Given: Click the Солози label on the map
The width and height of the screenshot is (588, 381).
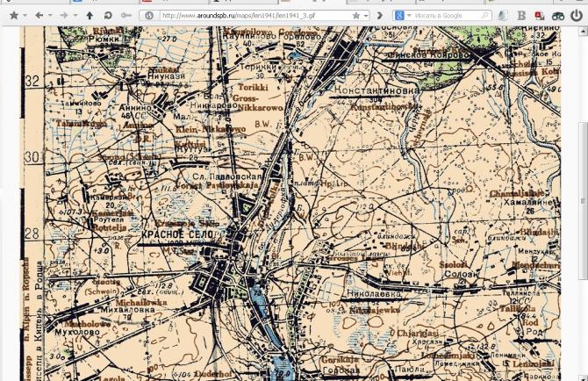Looking at the screenshot, I should (462, 274).
